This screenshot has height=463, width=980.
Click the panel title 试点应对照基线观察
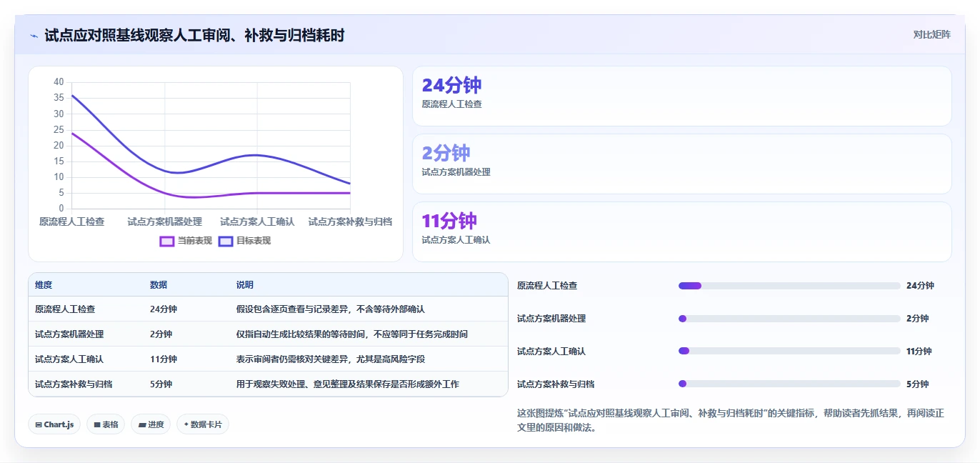(x=194, y=36)
